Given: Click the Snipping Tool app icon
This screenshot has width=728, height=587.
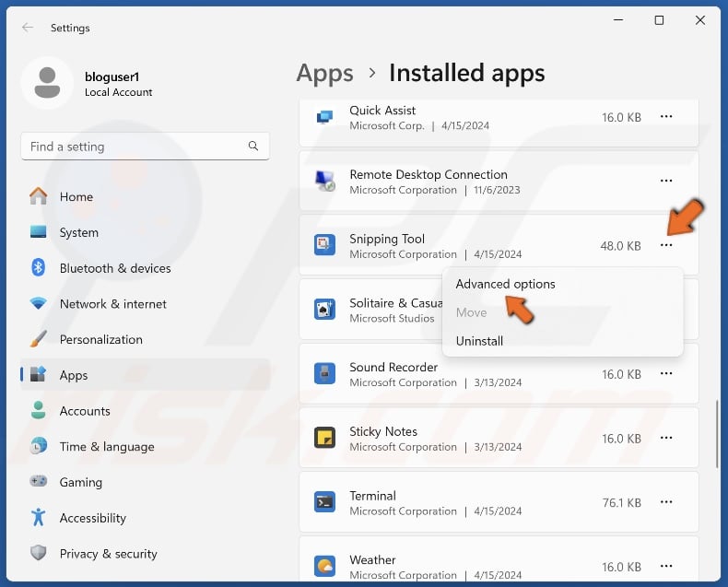Looking at the screenshot, I should 324,245.
